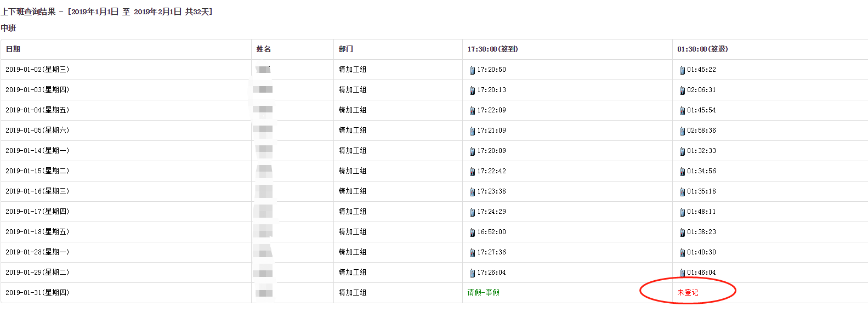
Task: Click the phone icon beside 01:45:54
Action: click(682, 111)
